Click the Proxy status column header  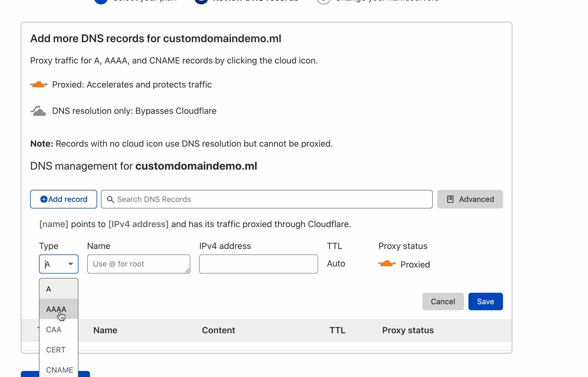408,330
